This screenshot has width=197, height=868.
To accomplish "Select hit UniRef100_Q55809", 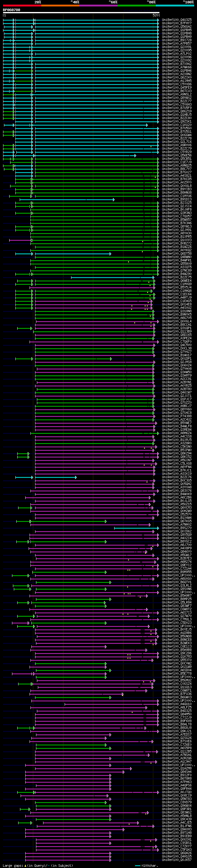I will pyautogui.click(x=177, y=264).
